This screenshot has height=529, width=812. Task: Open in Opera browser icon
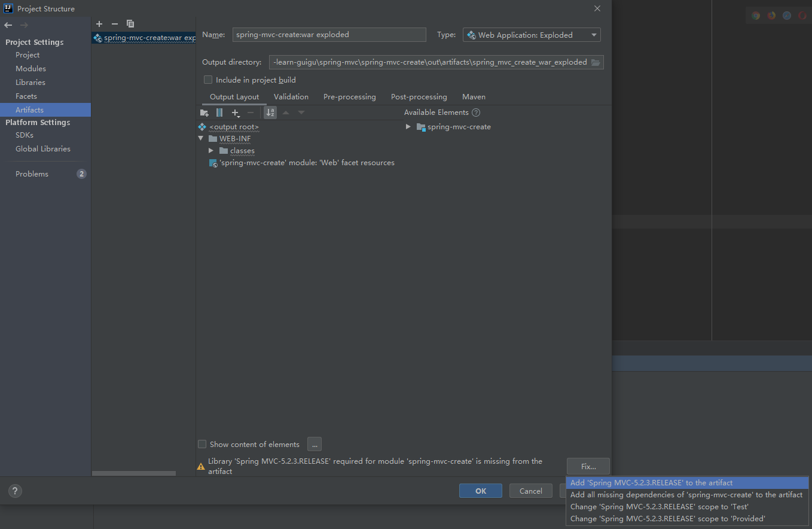tap(802, 16)
